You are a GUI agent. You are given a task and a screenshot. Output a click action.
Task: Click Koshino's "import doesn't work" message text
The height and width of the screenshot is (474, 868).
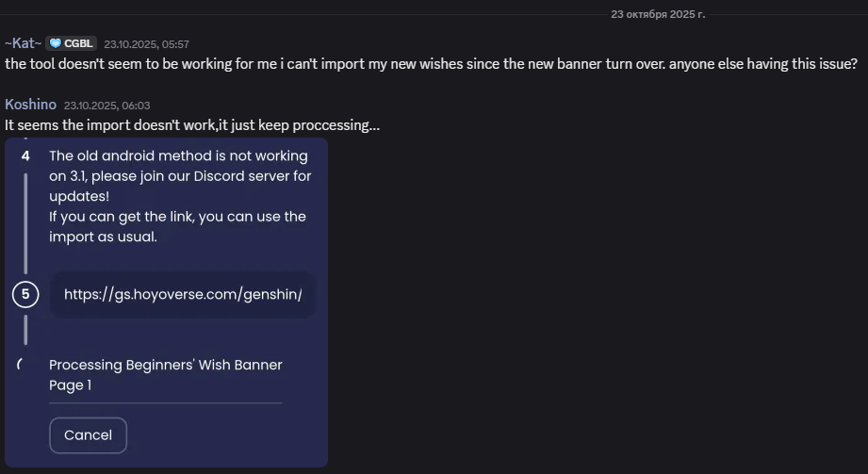click(192, 124)
